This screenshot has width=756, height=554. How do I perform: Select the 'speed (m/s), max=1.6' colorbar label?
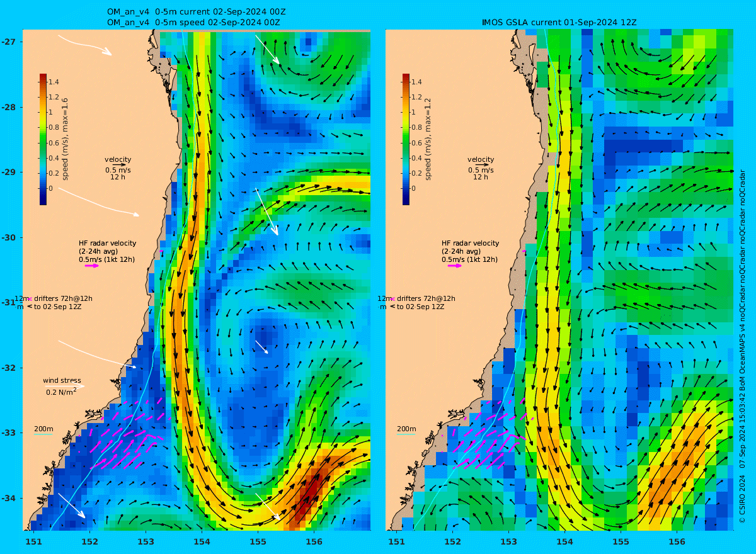coord(65,139)
